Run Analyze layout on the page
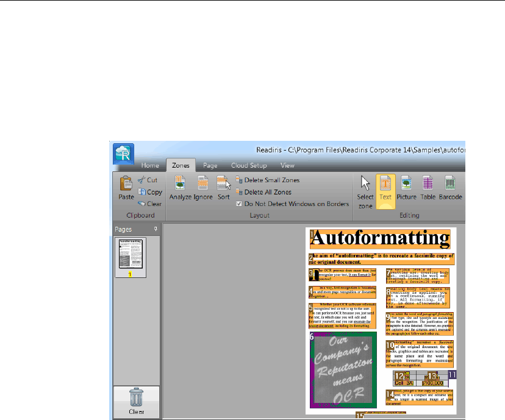 (181, 188)
